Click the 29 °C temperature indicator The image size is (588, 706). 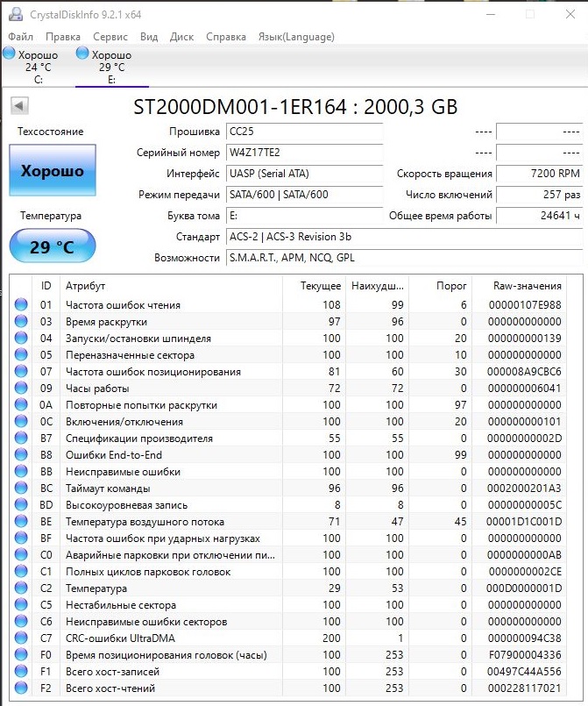(53, 246)
